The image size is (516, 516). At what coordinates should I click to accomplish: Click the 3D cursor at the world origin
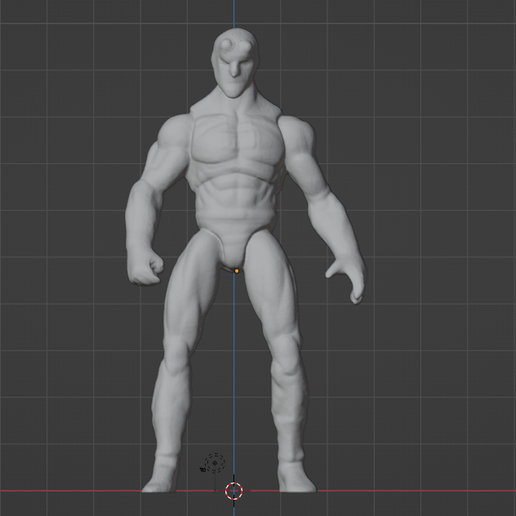[x=234, y=491]
